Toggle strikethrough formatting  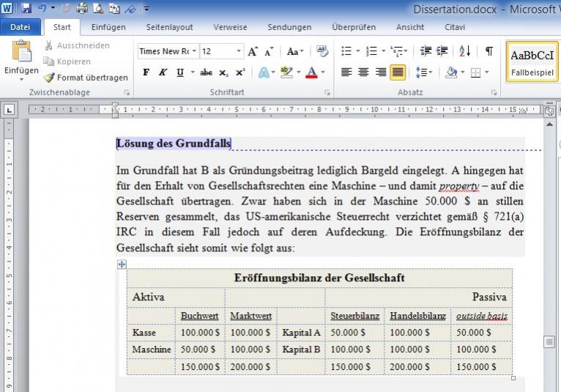click(206, 73)
